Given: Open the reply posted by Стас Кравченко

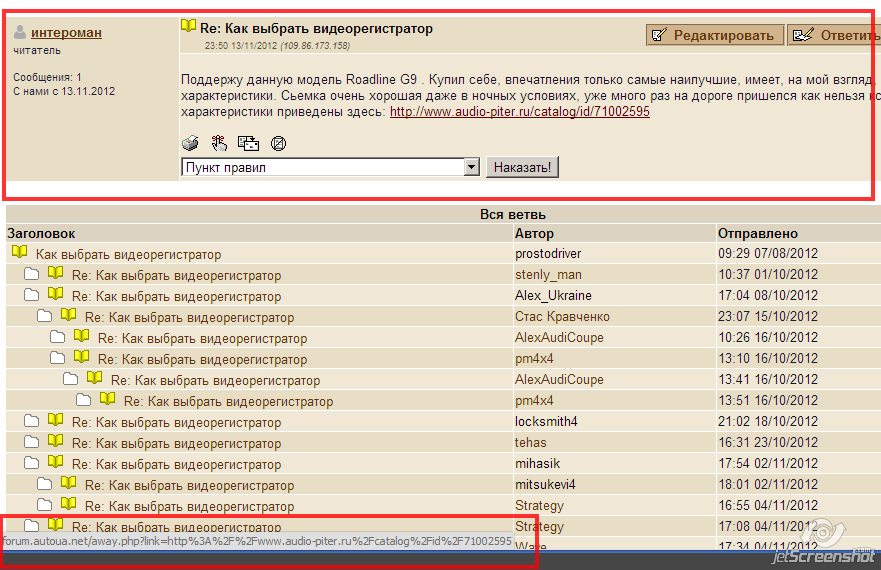Looking at the screenshot, I should 189,317.
